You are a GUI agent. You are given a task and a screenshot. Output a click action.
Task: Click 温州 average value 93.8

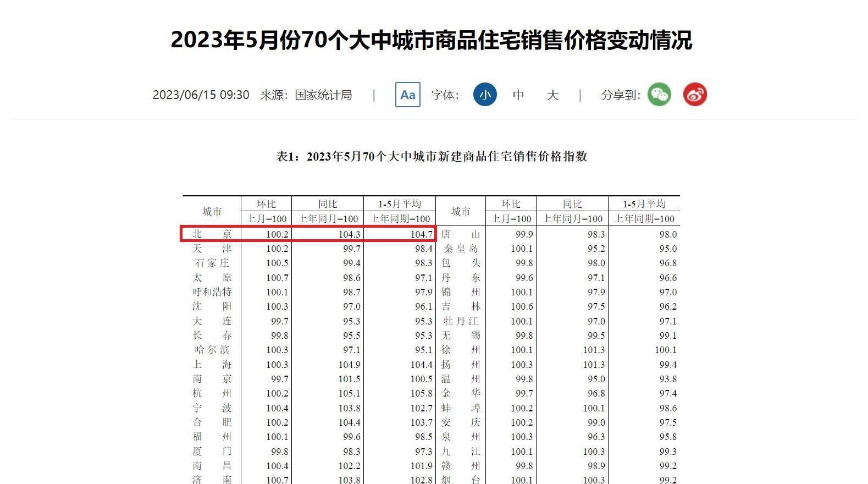click(668, 380)
